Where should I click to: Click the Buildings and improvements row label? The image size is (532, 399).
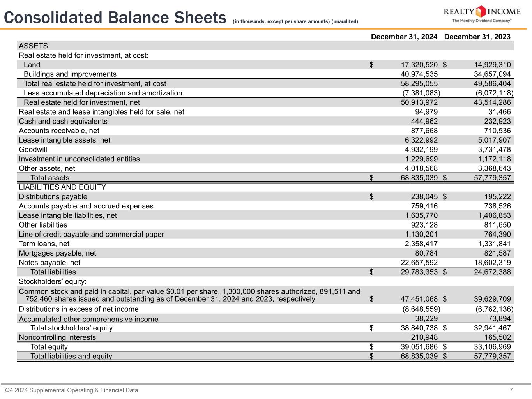coord(70,74)
